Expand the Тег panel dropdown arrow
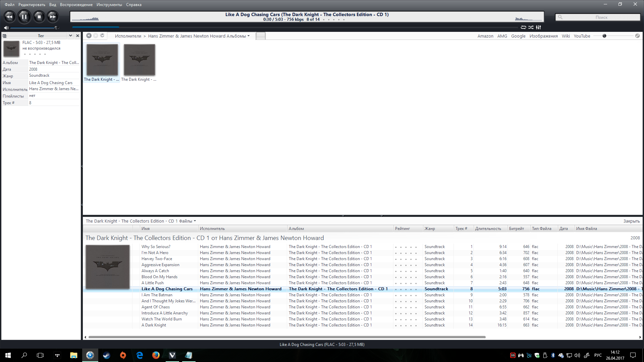 pyautogui.click(x=70, y=36)
